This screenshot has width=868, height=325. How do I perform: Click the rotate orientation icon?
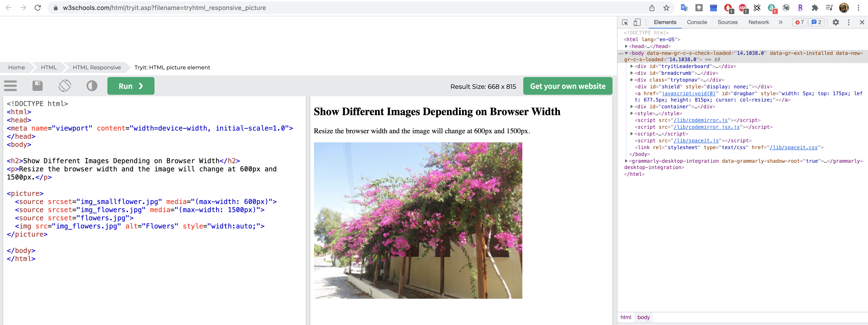65,86
